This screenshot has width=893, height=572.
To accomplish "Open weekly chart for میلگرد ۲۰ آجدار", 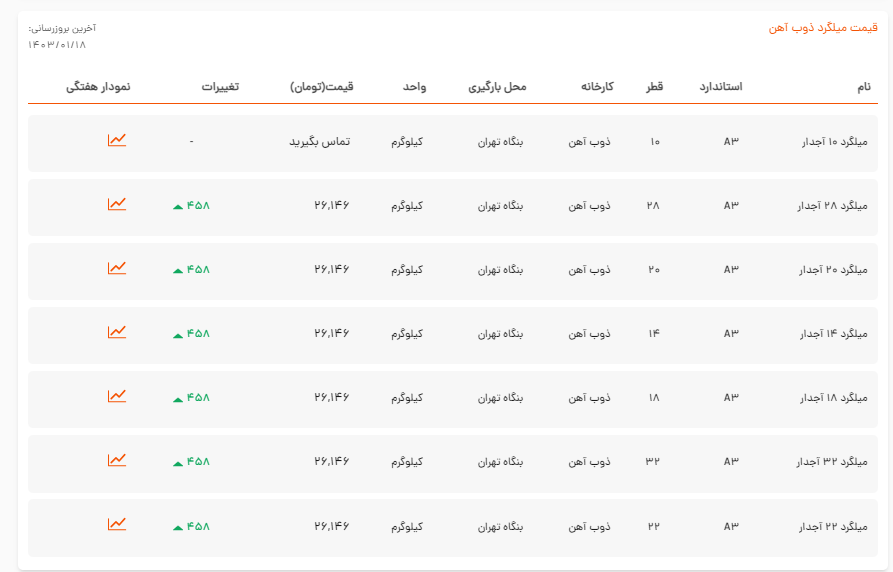I will click(117, 268).
